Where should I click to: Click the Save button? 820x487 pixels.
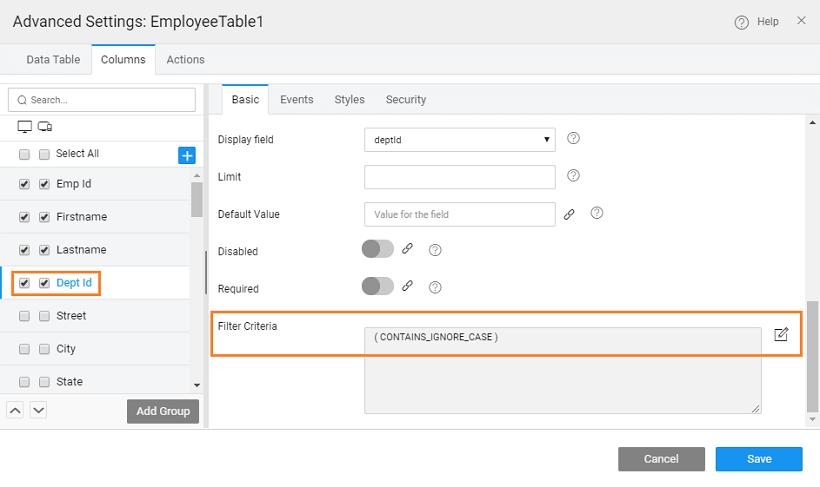758,459
